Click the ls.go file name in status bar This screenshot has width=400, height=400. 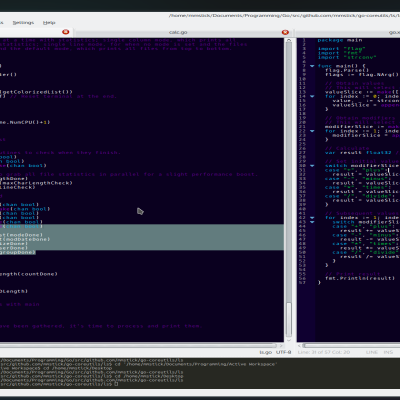point(266,352)
